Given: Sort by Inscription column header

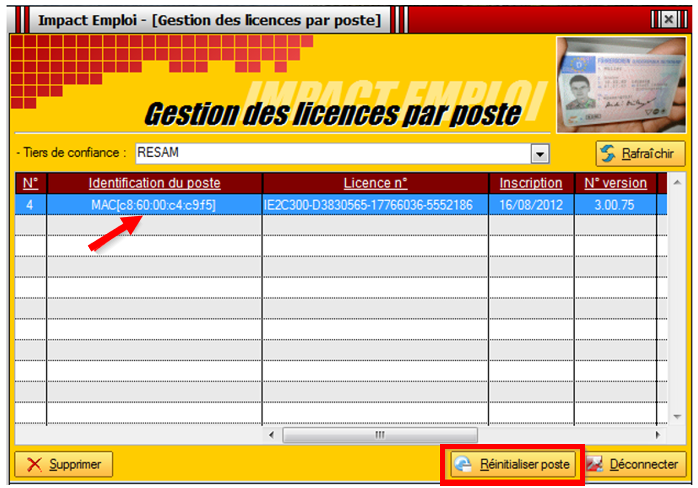Looking at the screenshot, I should [531, 183].
